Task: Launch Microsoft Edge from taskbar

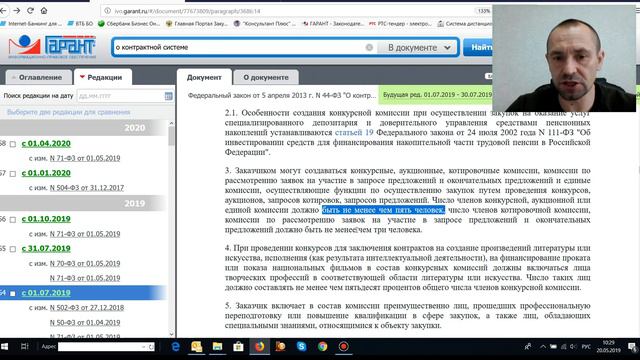Action: click(x=176, y=347)
